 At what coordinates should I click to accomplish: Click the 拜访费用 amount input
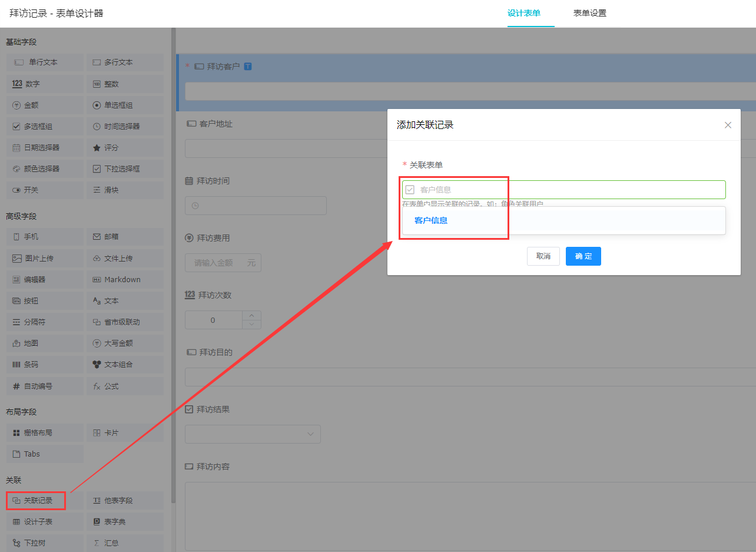click(223, 263)
